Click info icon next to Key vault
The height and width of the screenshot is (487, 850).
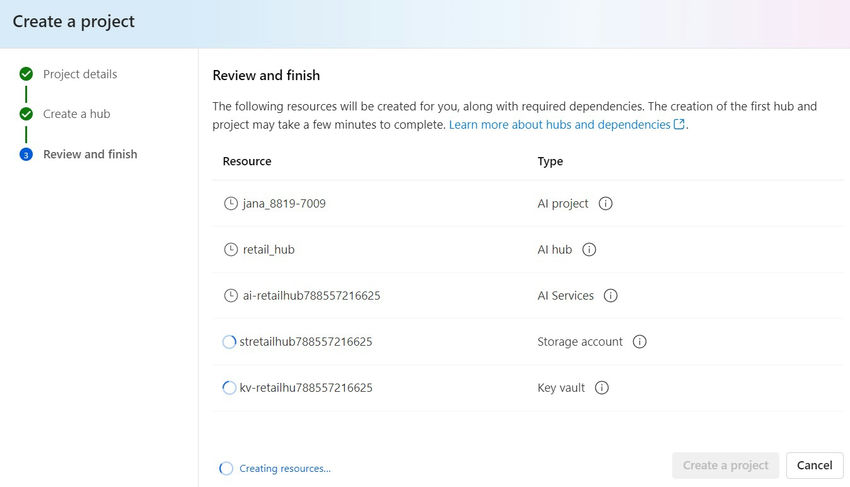(602, 387)
